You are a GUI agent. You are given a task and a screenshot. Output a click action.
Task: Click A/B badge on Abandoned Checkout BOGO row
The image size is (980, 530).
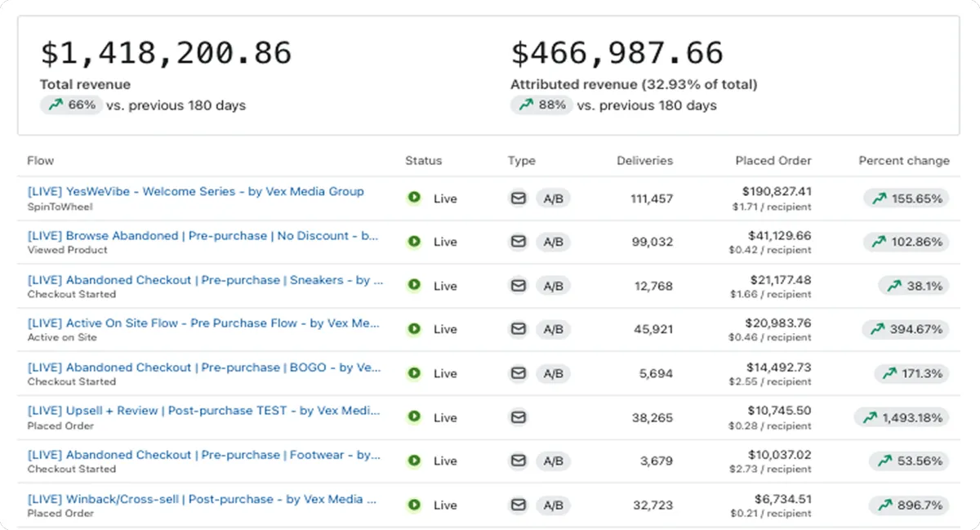tap(553, 373)
